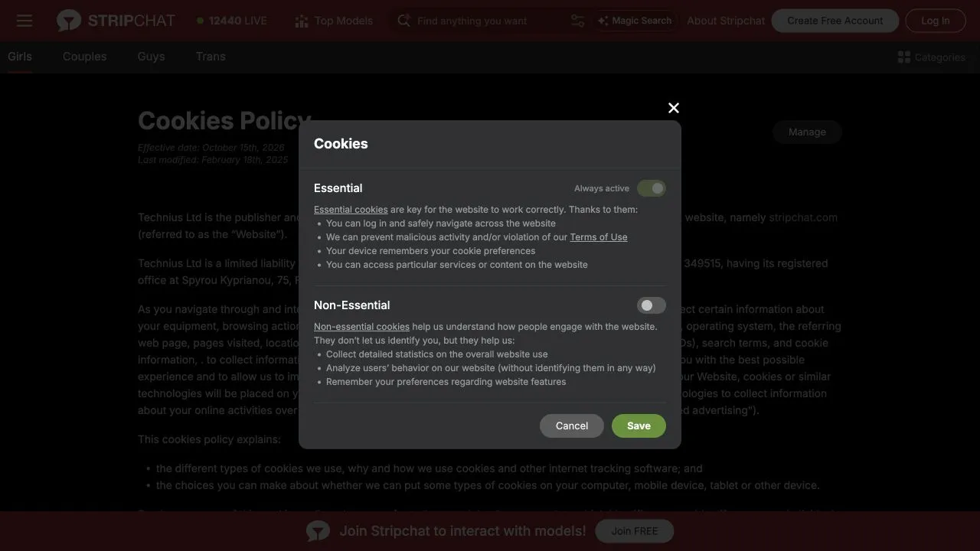The width and height of the screenshot is (980, 551).
Task: Switch to the Girls tab
Action: [20, 57]
